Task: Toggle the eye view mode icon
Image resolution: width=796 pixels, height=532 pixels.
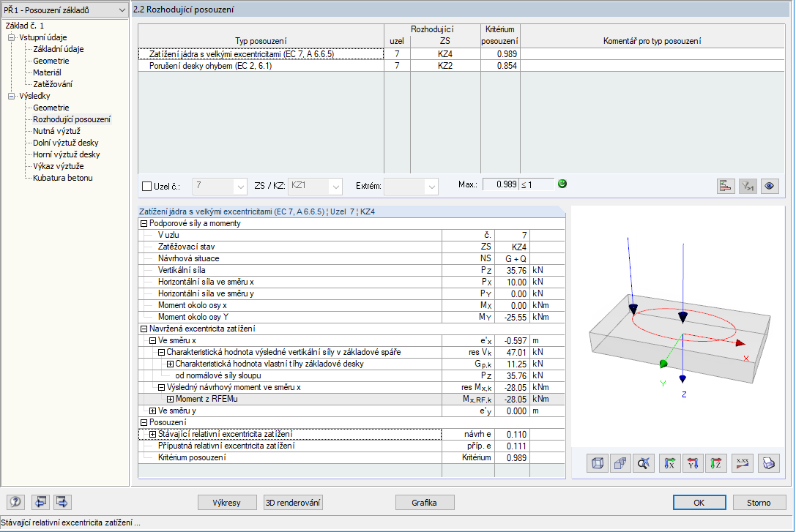Action: tap(769, 186)
